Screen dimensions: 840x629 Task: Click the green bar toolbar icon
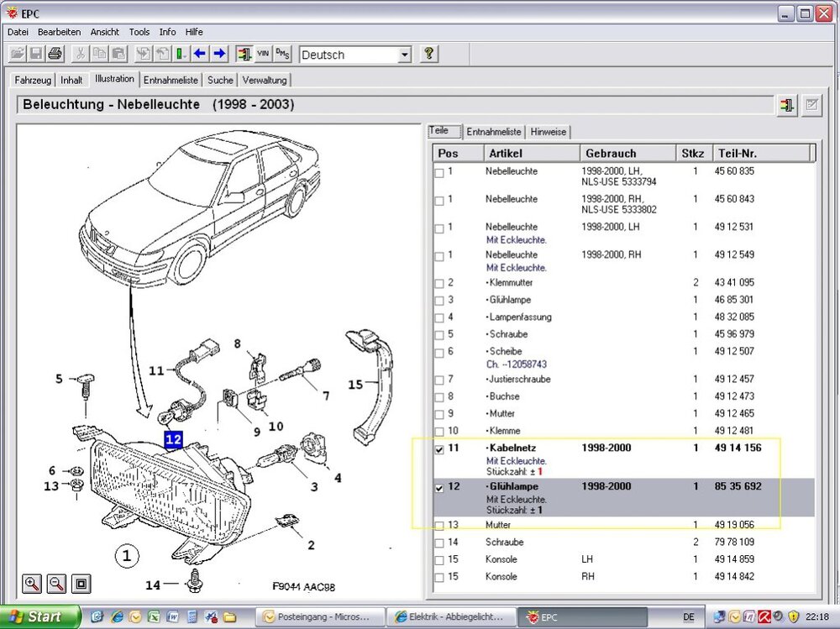point(181,54)
